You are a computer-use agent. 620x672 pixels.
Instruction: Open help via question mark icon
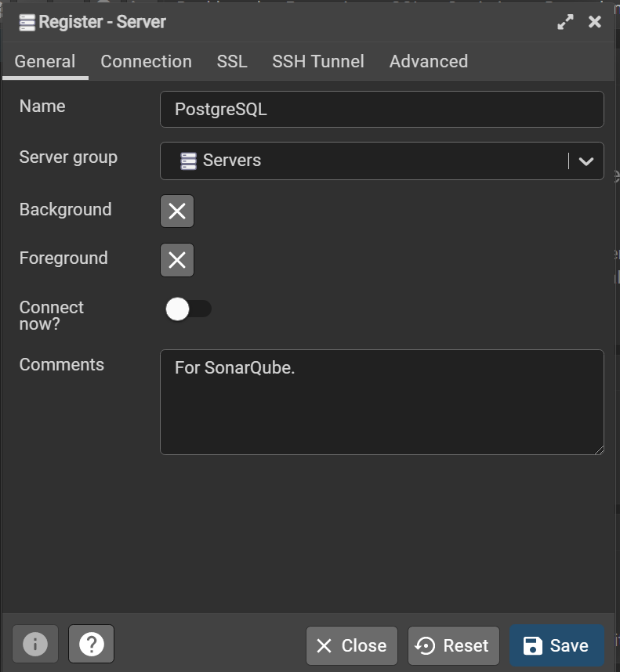click(92, 645)
